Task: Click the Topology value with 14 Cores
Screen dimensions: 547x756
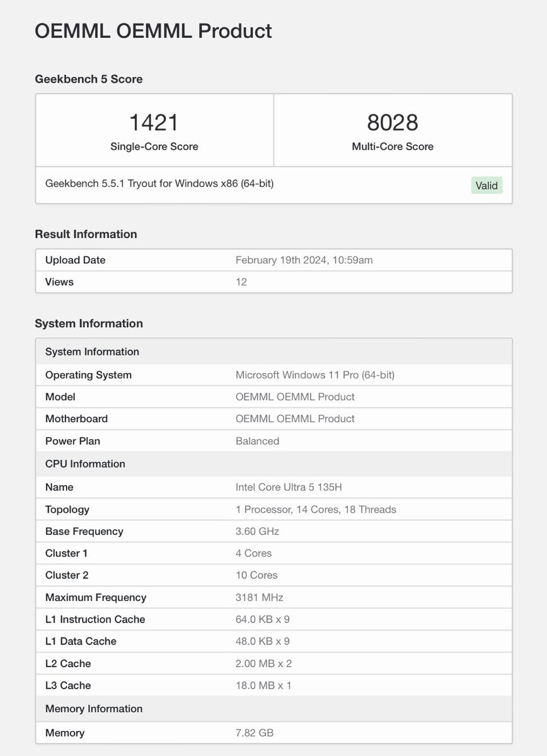Action: 316,510
